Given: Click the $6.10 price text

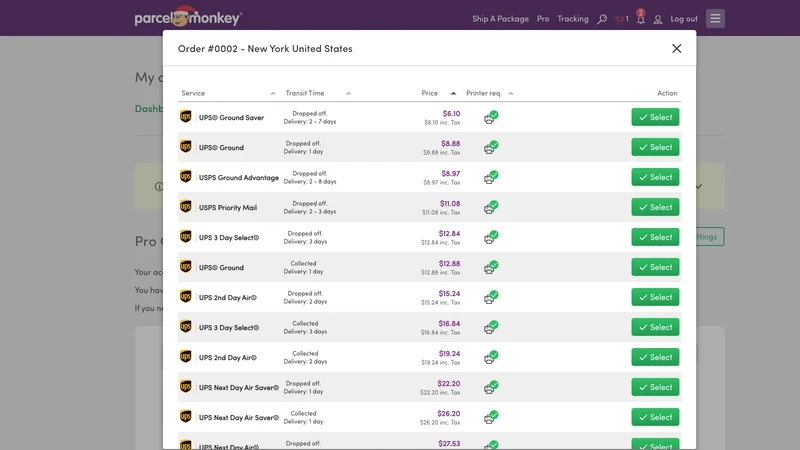Looking at the screenshot, I should [x=451, y=113].
